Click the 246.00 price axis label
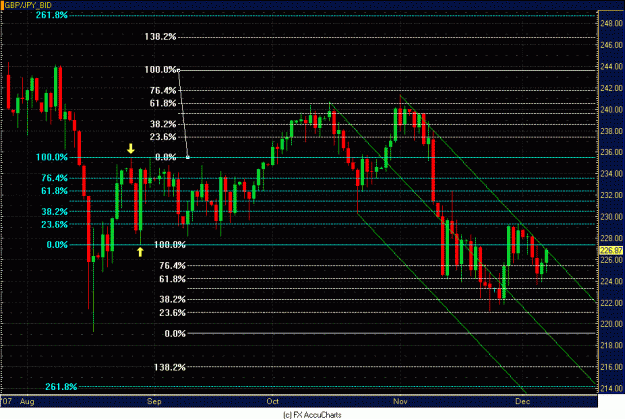Screen dimensions: 625x419 [x=611, y=45]
